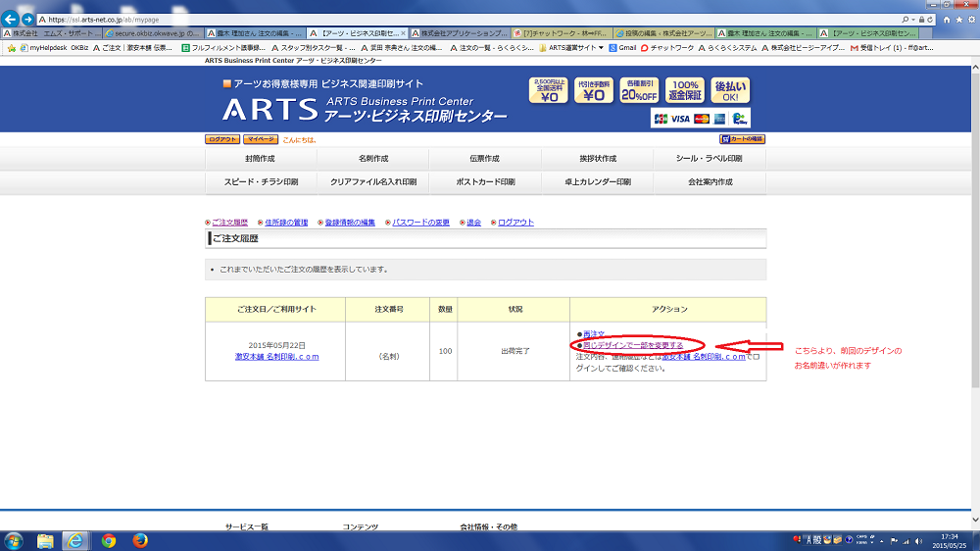Viewport: 980px width, 551px height.
Task: Click the browser forward arrow
Action: pos(27,20)
